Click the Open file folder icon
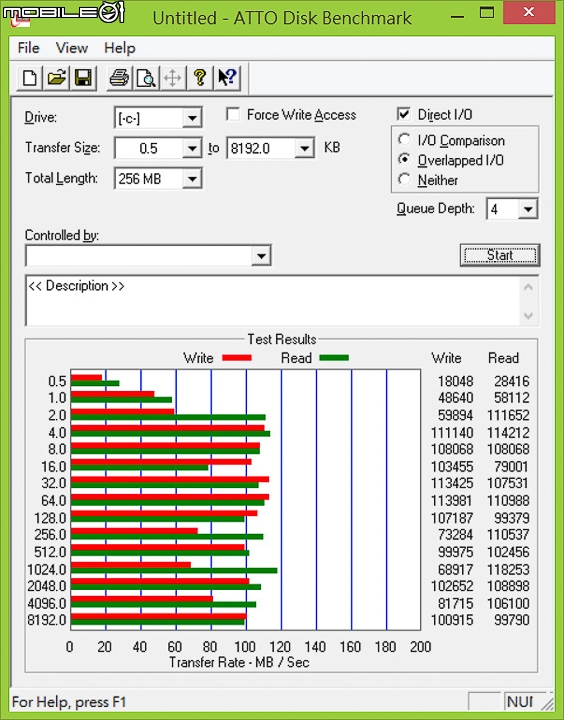The width and height of the screenshot is (564, 720). point(56,78)
